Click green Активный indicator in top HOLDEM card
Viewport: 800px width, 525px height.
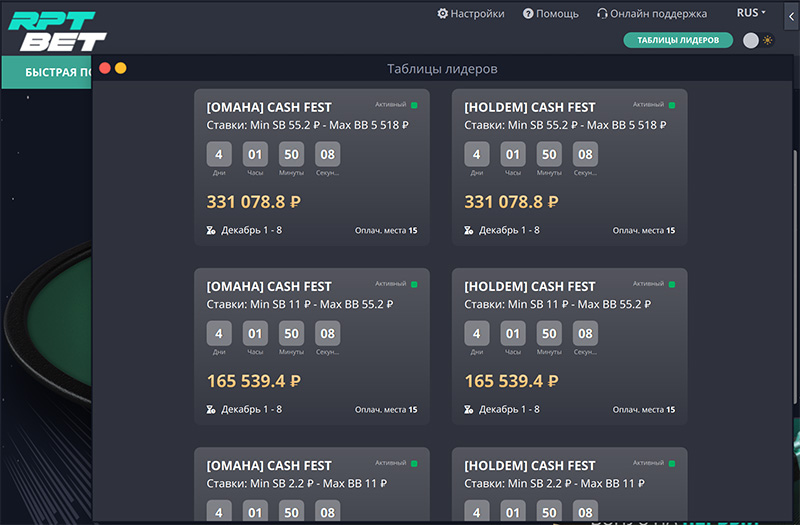pyautogui.click(x=671, y=105)
